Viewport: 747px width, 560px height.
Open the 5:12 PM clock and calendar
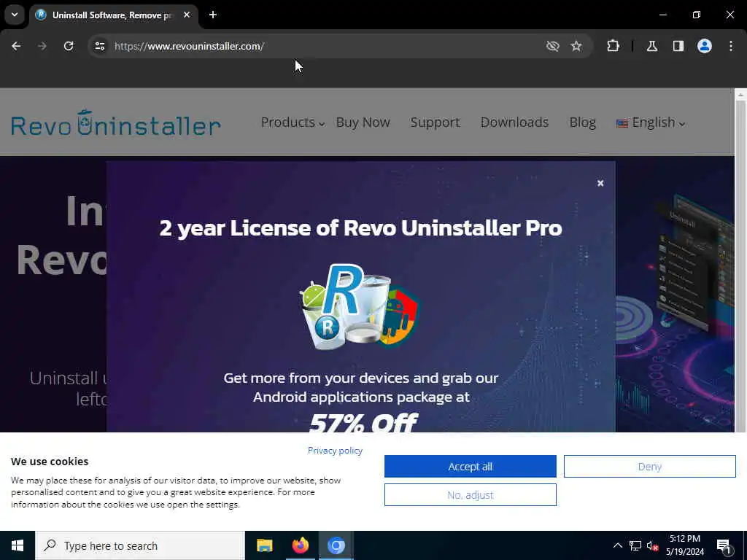[684, 545]
